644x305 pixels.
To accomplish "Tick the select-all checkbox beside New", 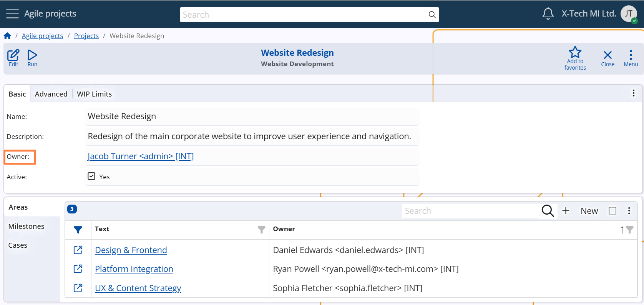I will [612, 211].
